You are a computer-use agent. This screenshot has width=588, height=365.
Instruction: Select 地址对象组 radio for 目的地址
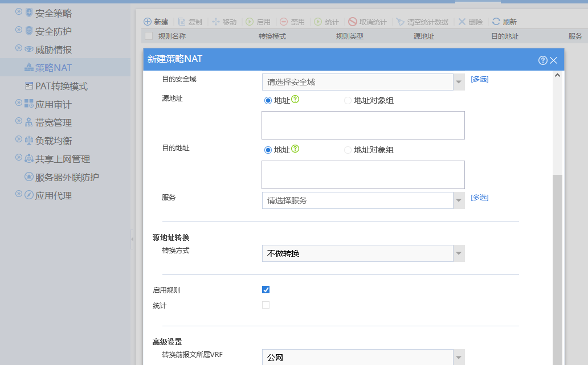348,150
